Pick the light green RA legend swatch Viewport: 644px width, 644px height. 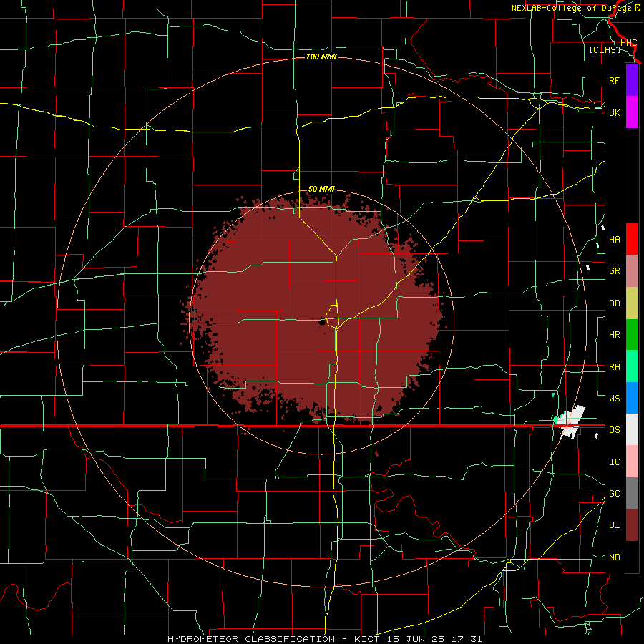click(632, 366)
